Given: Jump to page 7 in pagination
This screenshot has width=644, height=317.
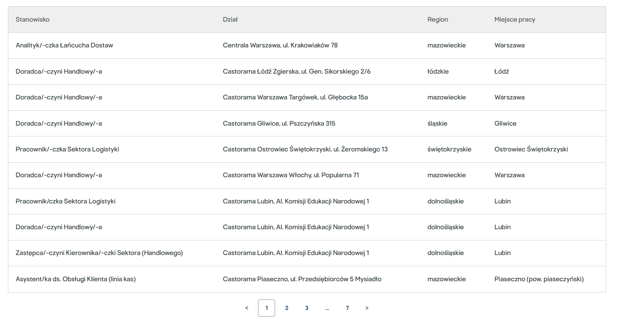Looking at the screenshot, I should tap(347, 308).
